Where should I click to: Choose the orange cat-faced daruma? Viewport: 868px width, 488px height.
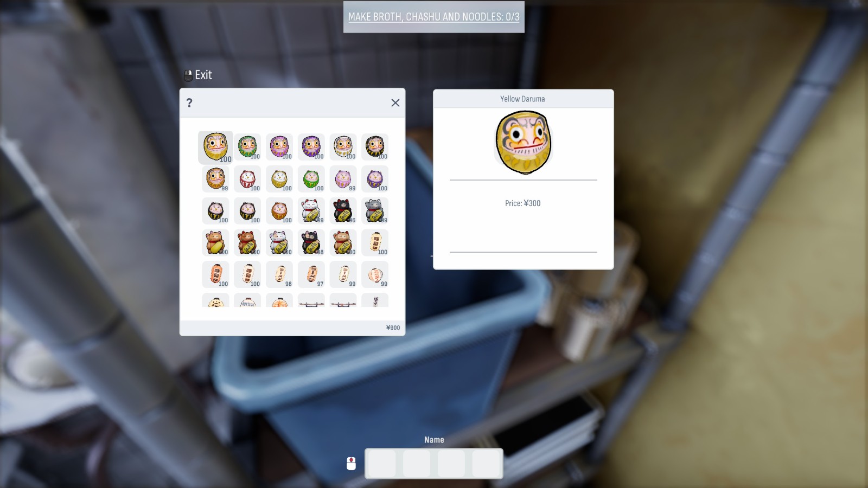pyautogui.click(x=279, y=211)
